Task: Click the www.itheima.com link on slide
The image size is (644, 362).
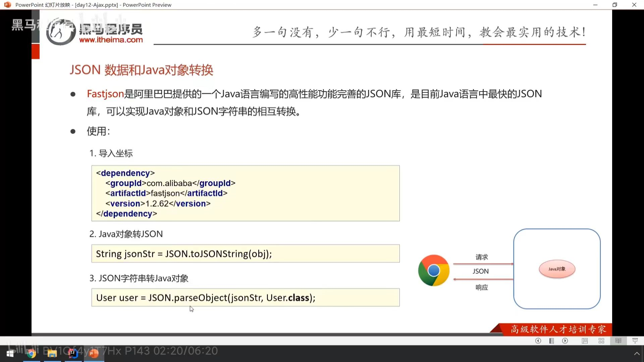Action: [x=111, y=40]
